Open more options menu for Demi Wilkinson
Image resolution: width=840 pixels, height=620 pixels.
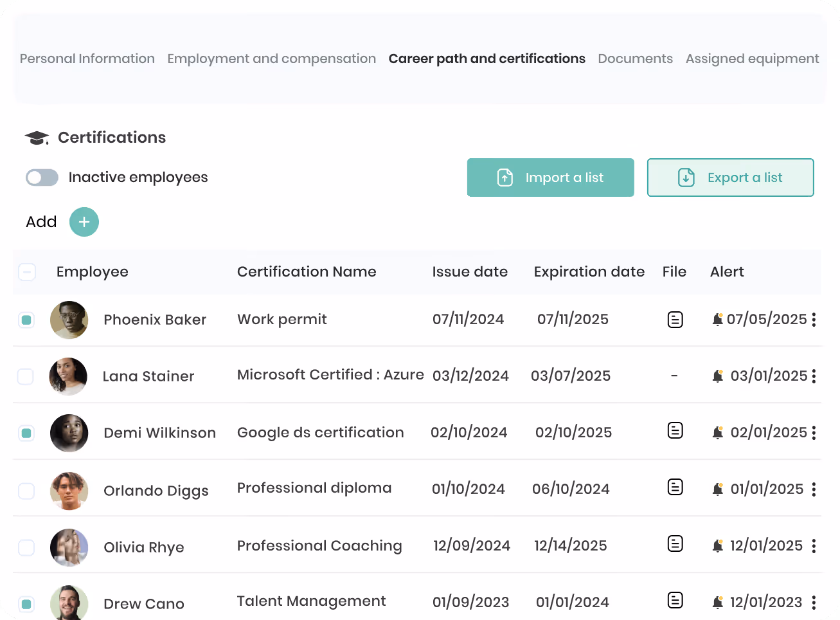click(814, 433)
